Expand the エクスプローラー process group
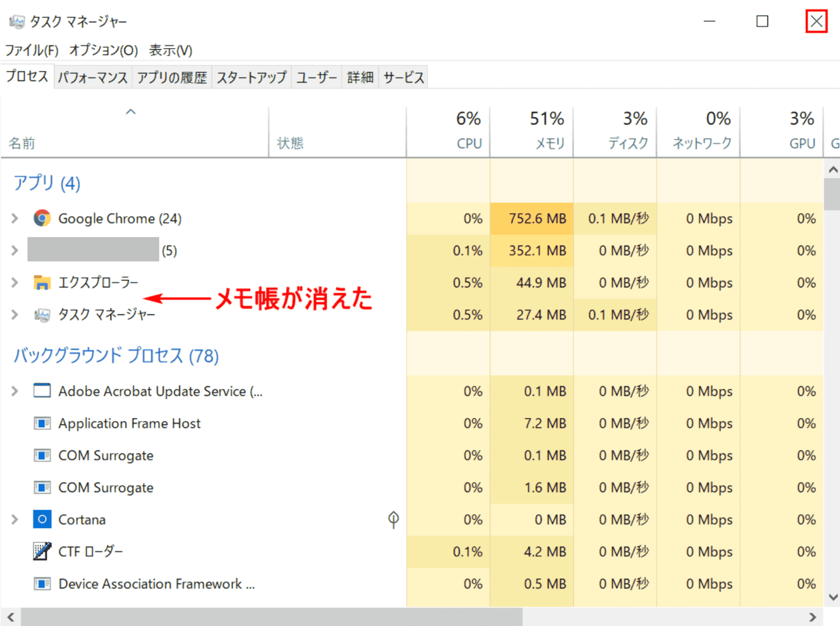 click(x=14, y=282)
